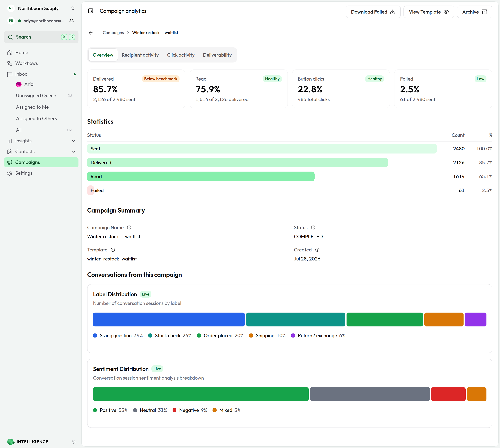Click the Search input field
The height and width of the screenshot is (448, 500).
41,37
